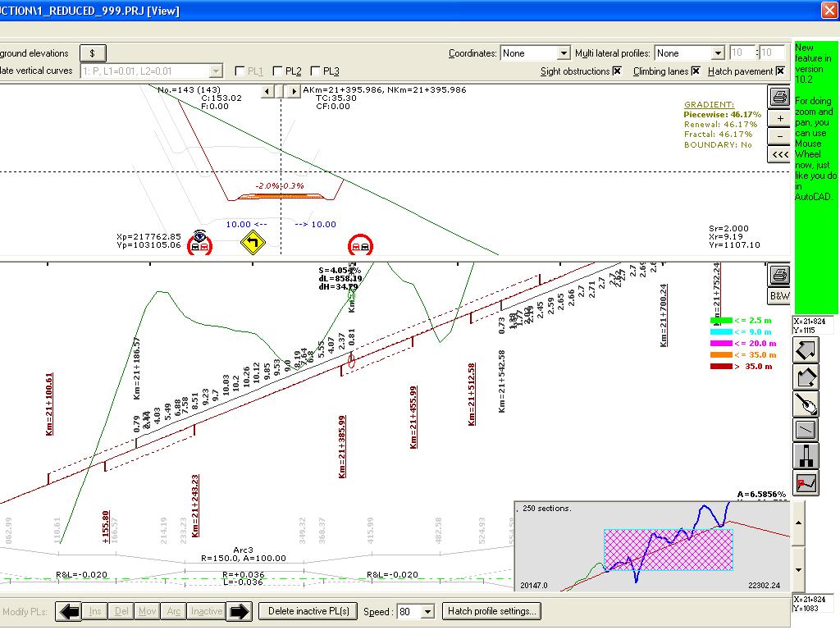Click the tower-shaped structure tool
This screenshot has width=840, height=630.
point(806,456)
